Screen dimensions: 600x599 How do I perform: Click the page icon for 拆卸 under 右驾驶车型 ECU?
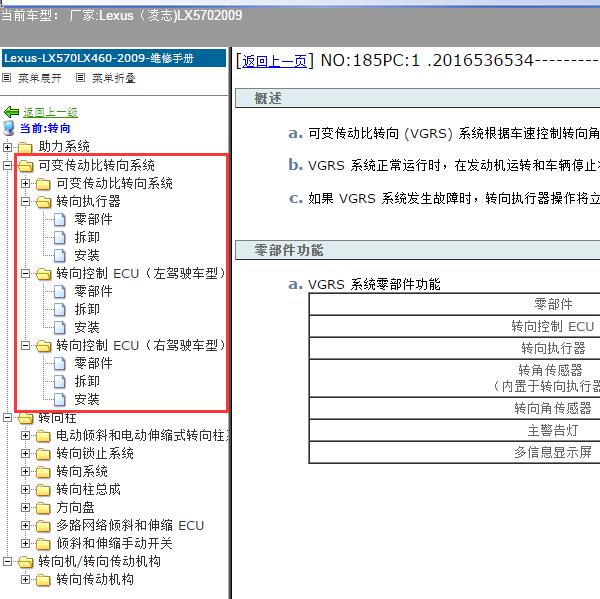click(60, 382)
